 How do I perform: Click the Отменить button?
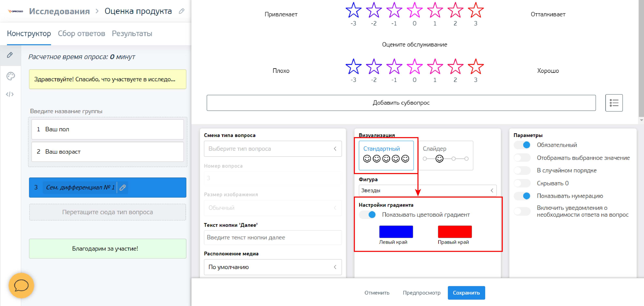pyautogui.click(x=377, y=293)
